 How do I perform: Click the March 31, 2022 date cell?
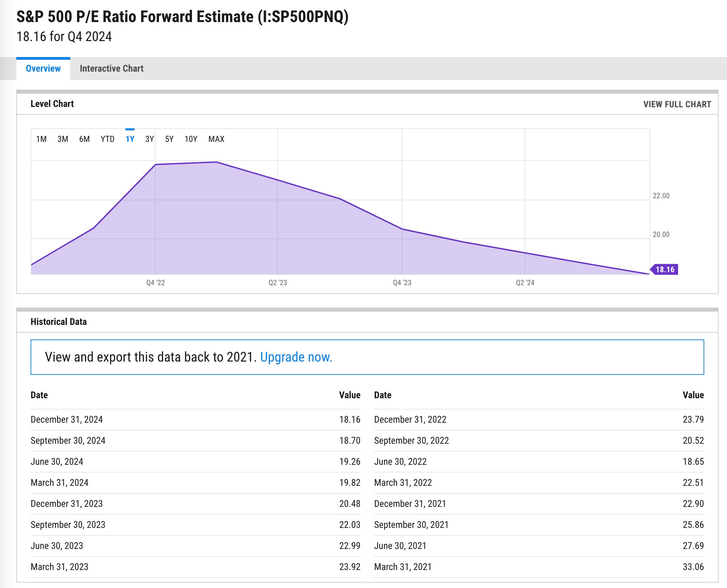pyautogui.click(x=403, y=483)
